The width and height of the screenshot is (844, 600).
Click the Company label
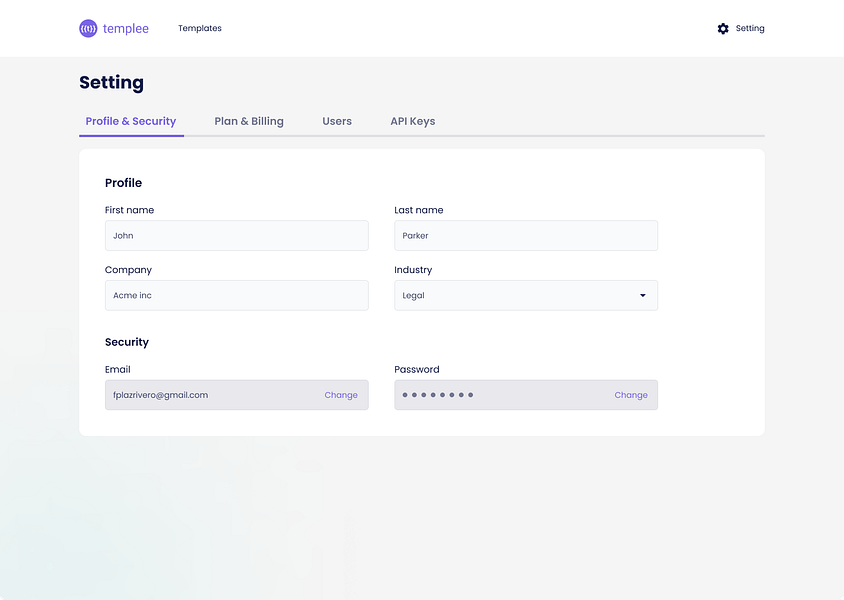coord(128,270)
